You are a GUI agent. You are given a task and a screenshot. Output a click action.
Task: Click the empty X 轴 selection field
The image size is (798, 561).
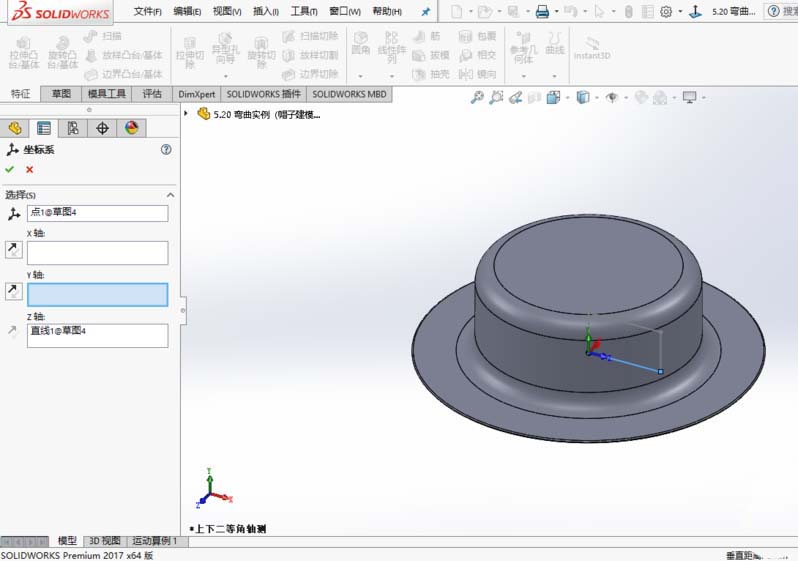tap(97, 253)
